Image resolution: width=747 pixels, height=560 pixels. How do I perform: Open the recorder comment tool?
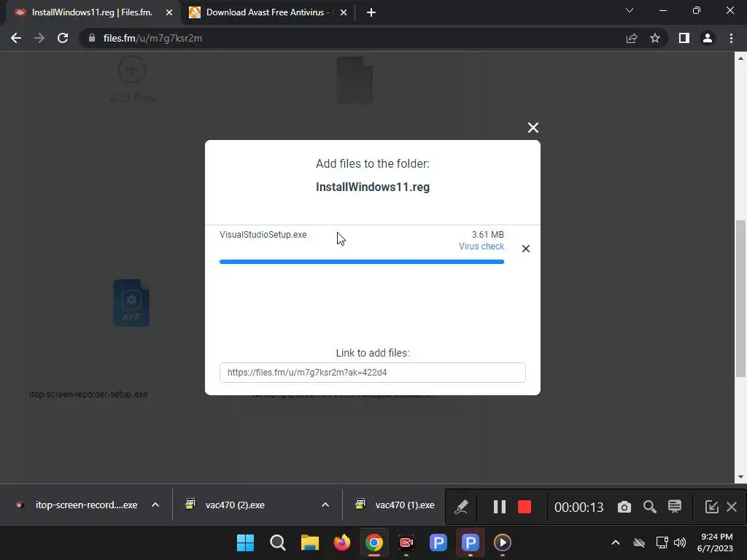675,507
